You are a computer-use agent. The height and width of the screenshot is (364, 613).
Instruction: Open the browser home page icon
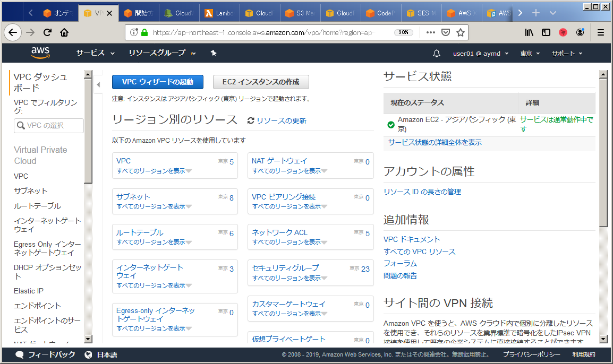click(64, 32)
